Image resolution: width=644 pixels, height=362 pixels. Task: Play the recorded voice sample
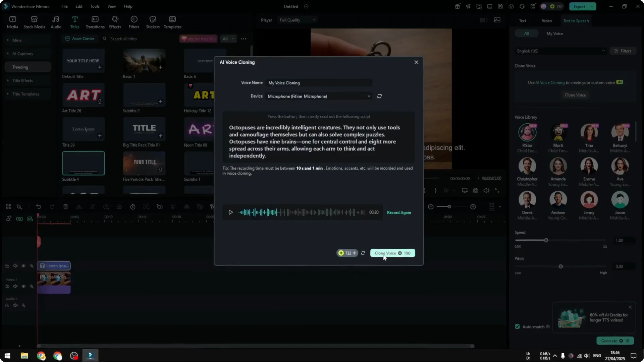tap(230, 212)
